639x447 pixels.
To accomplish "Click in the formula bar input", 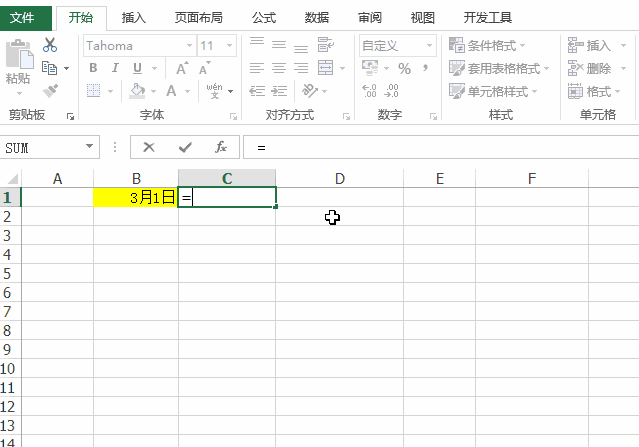I will point(441,147).
